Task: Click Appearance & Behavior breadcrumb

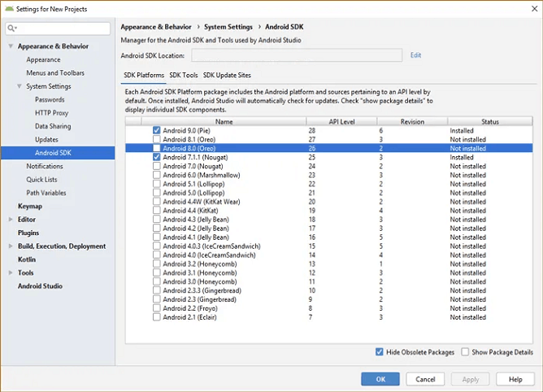Action: [x=156, y=27]
